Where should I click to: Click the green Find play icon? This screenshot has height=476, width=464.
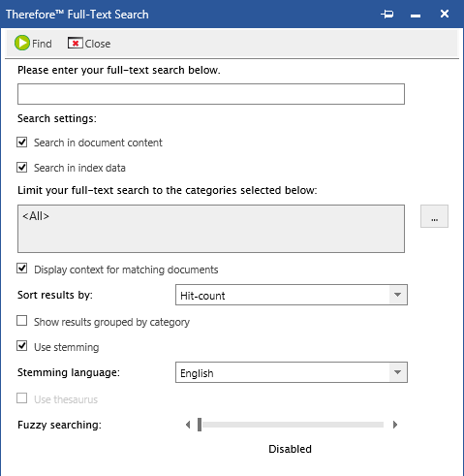[22, 43]
